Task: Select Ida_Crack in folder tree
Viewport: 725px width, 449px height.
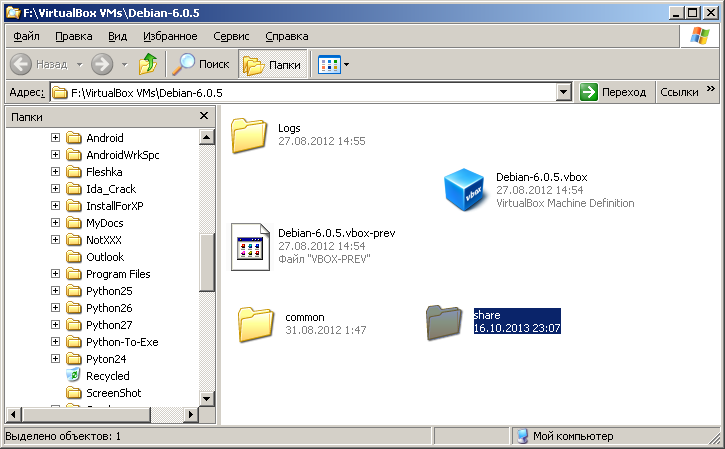Action: 111,189
